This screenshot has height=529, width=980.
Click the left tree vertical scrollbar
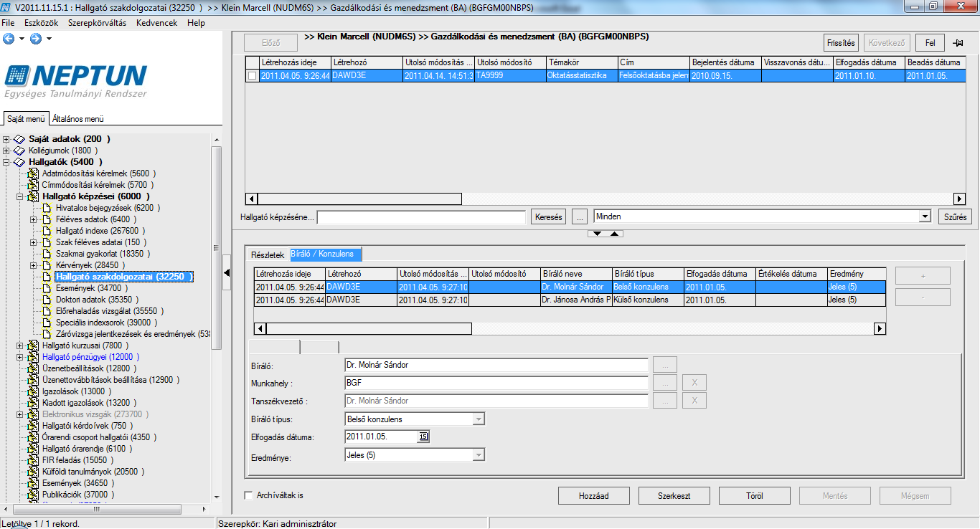217,247
